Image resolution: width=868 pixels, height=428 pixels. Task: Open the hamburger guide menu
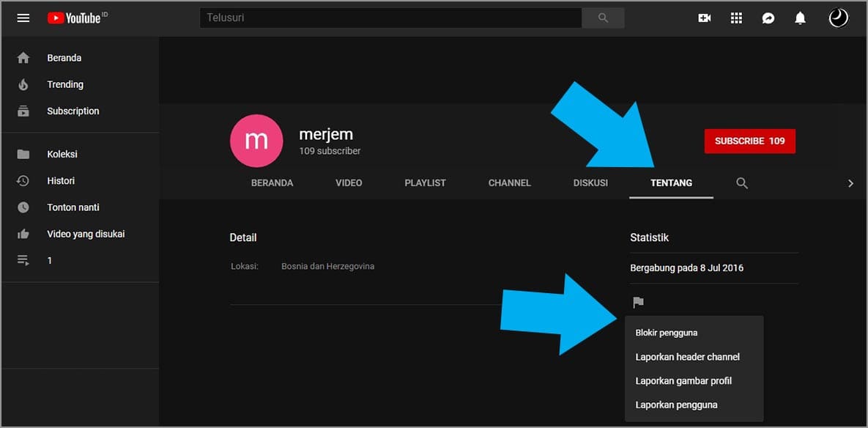23,18
